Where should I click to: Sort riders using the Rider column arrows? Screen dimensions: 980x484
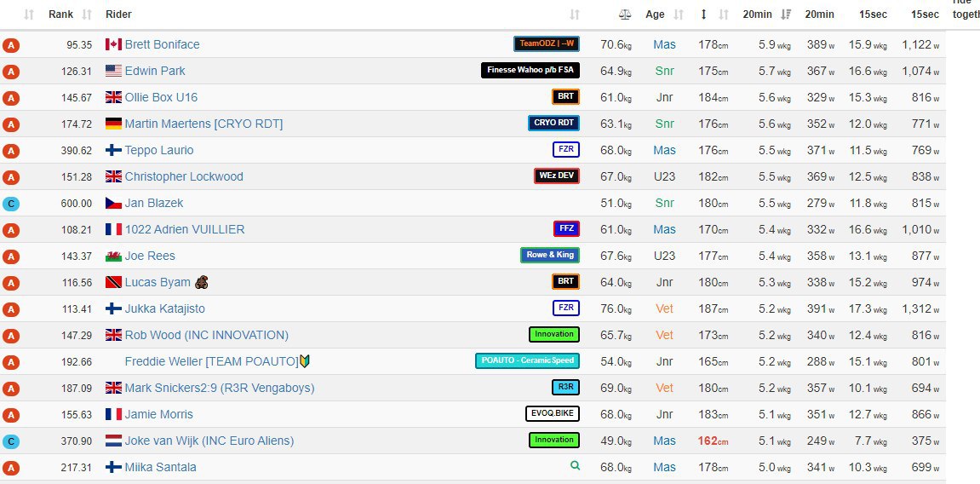(x=575, y=14)
